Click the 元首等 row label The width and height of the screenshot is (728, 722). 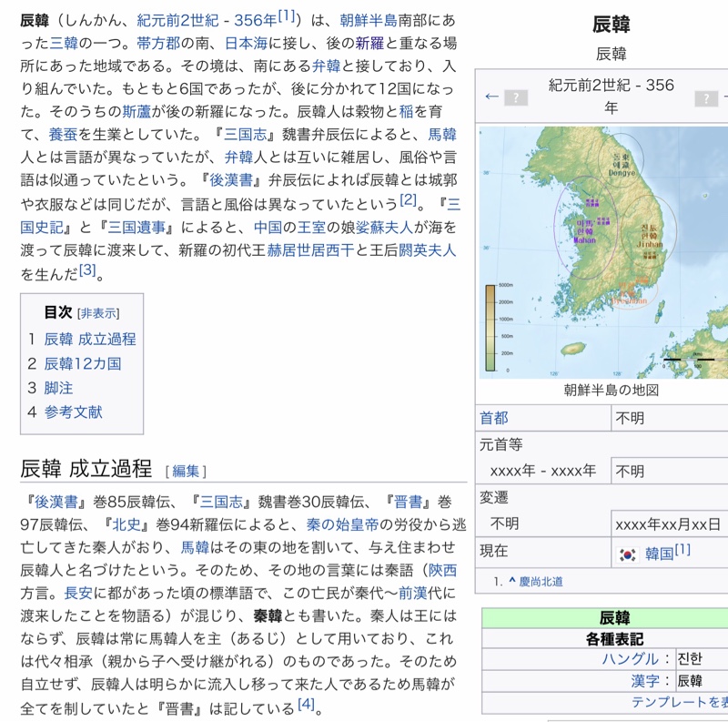(501, 444)
